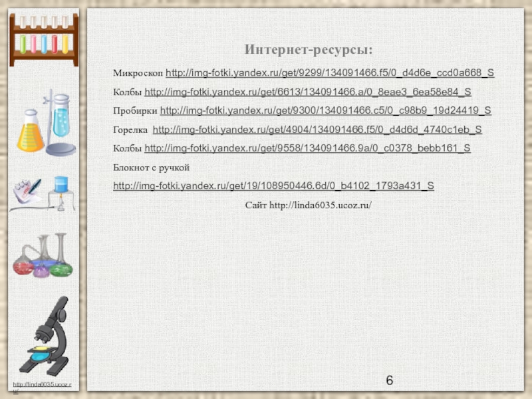Image resolution: width=532 pixels, height=399 pixels.
Task: Follow the Блокнот с ручкой URL
Action: coord(273,186)
